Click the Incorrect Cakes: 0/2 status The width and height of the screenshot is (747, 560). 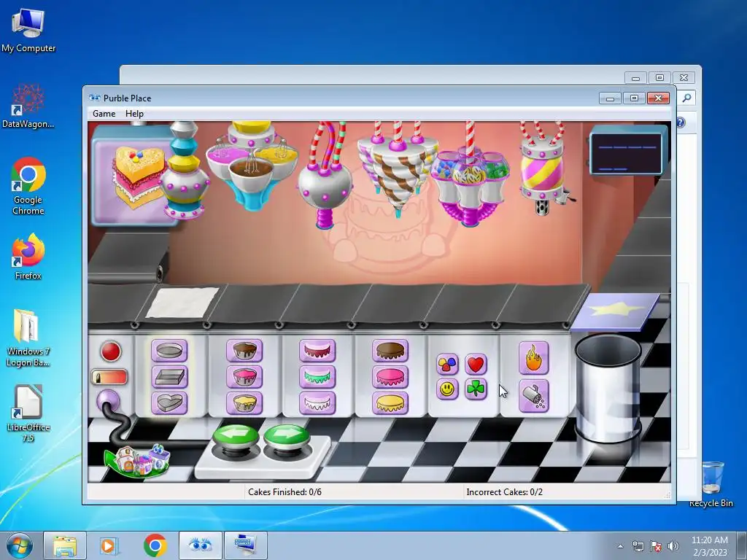(x=505, y=492)
